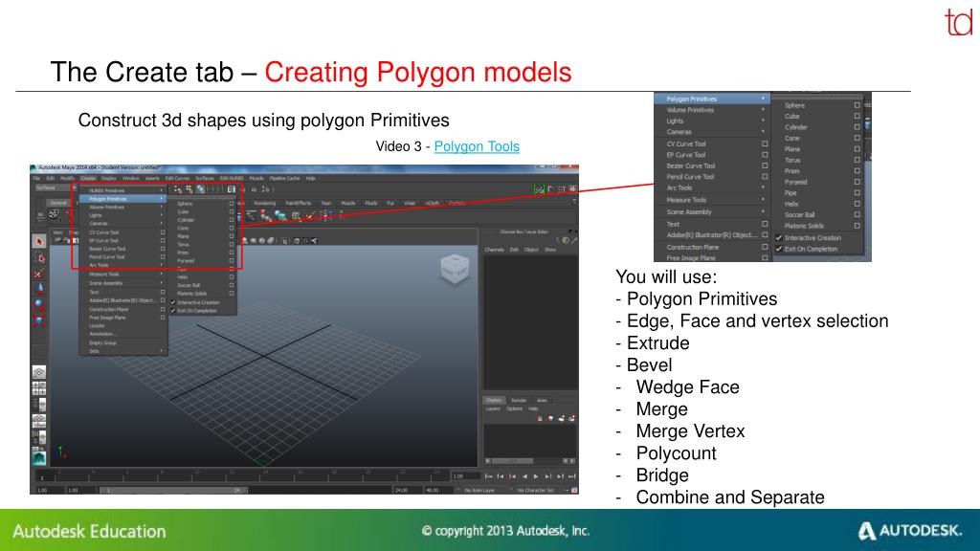The image size is (980, 551).
Task: Expand NURBS Primitives submenu arrow
Action: [161, 190]
